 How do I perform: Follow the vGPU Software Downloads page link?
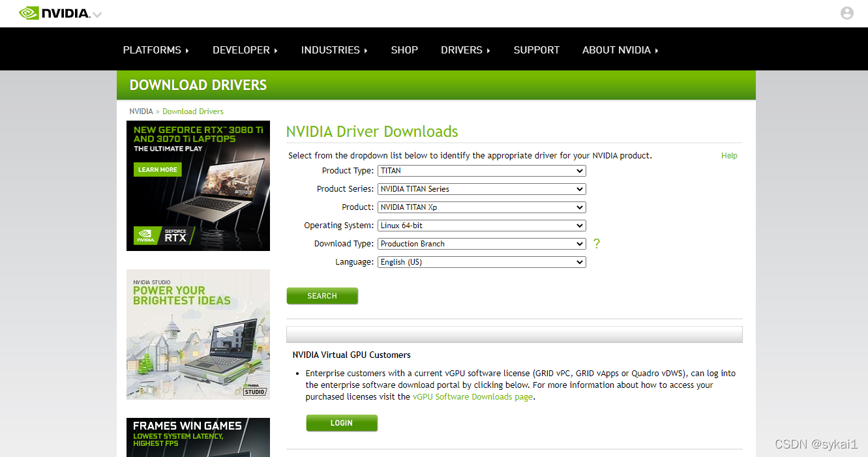(x=473, y=397)
